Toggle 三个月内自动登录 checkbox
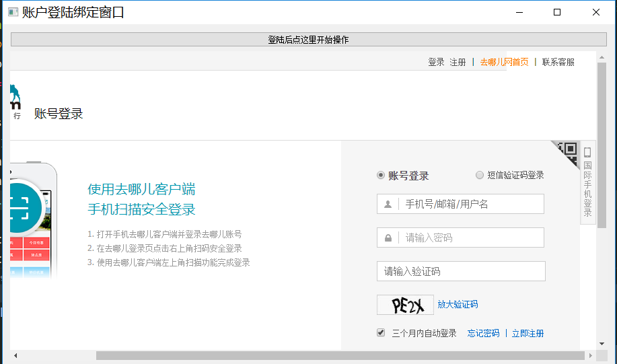 tap(381, 333)
